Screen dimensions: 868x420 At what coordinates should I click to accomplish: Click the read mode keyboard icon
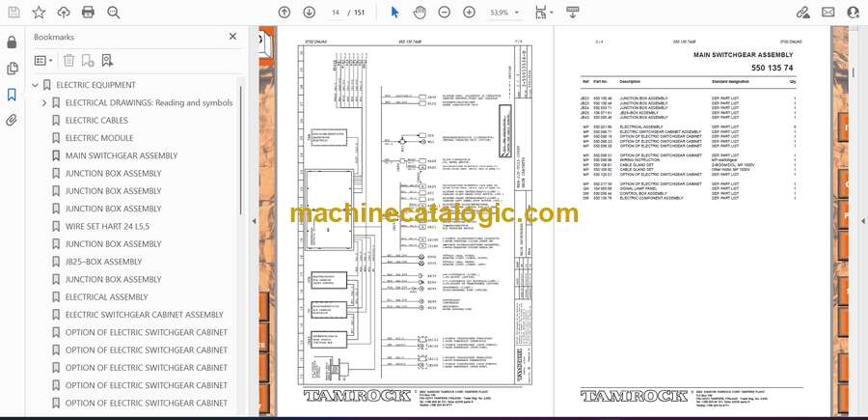[573, 13]
